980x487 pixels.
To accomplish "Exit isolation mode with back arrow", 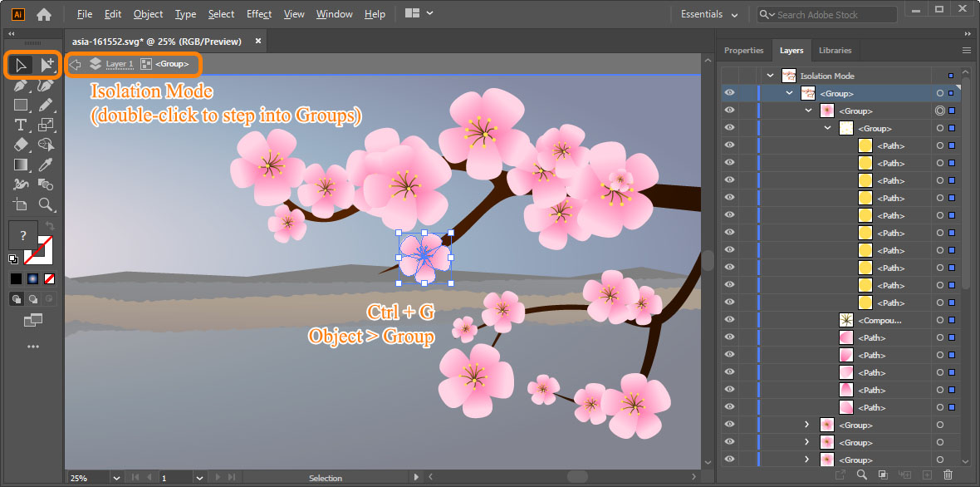I will [76, 64].
